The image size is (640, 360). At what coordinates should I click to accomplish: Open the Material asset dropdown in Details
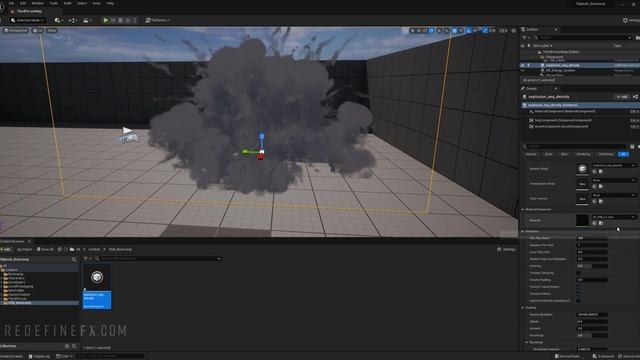point(614,217)
